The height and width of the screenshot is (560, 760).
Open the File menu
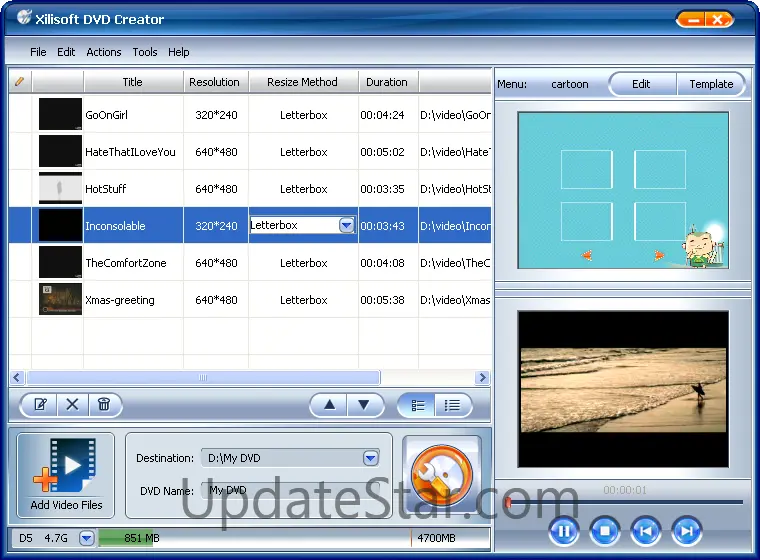coord(38,52)
